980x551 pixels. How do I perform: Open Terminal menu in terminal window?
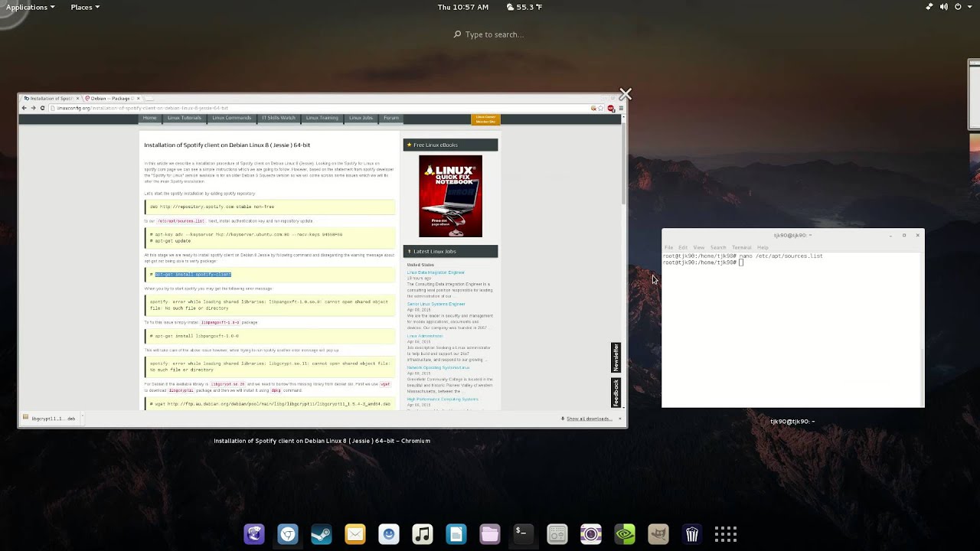coord(742,247)
